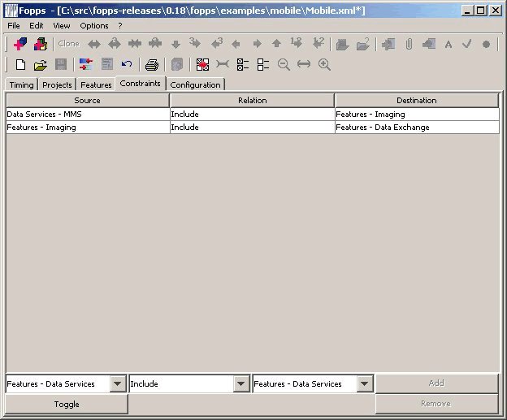Image resolution: width=507 pixels, height=420 pixels.
Task: Expand the destination 'Features - Data Services' dropdown arrow
Action: tap(364, 383)
